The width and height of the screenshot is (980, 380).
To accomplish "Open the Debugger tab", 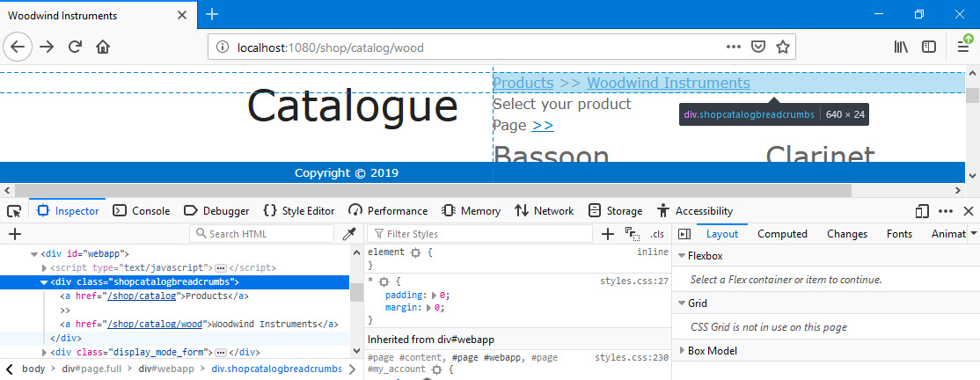I will pyautogui.click(x=216, y=211).
